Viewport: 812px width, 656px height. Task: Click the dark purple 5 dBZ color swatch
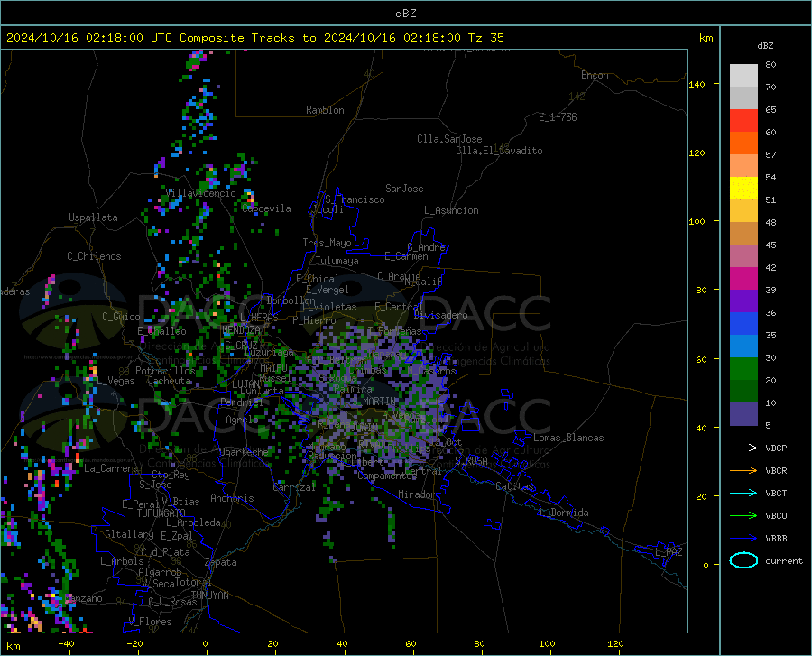(743, 414)
